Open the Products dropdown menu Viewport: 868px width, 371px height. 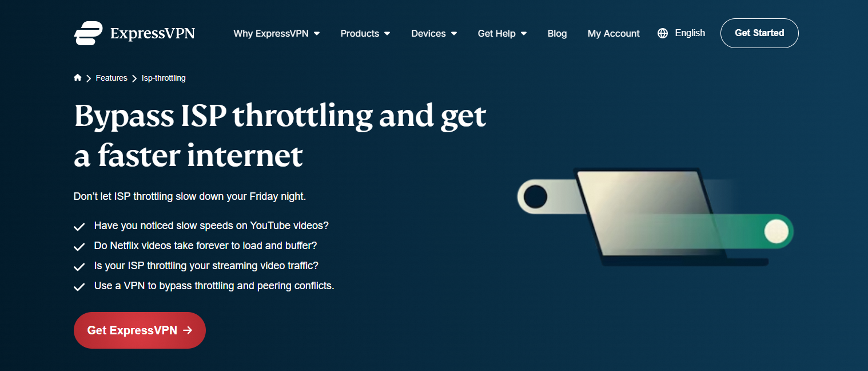(x=365, y=34)
